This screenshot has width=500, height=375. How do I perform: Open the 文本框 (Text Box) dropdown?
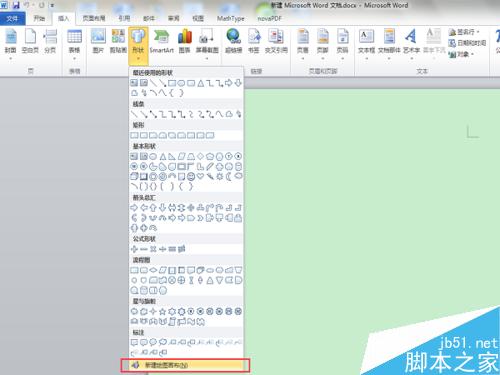tap(366, 45)
